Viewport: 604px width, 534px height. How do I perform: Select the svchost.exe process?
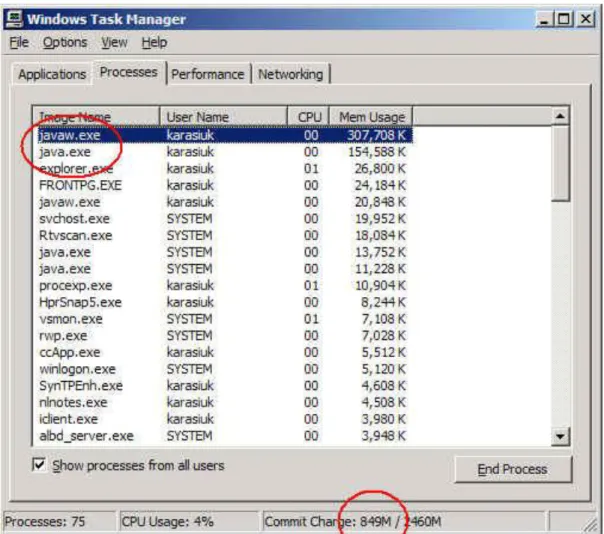click(x=223, y=218)
